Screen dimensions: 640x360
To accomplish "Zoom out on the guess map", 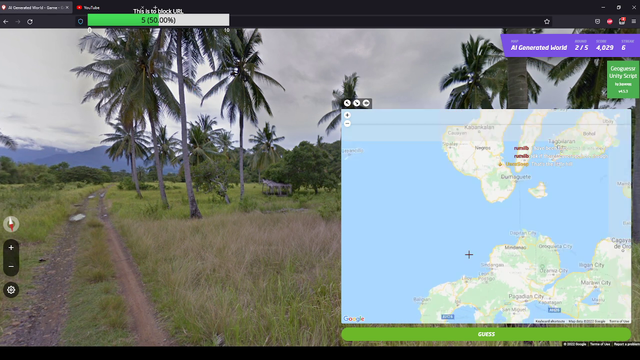I will [x=347, y=124].
